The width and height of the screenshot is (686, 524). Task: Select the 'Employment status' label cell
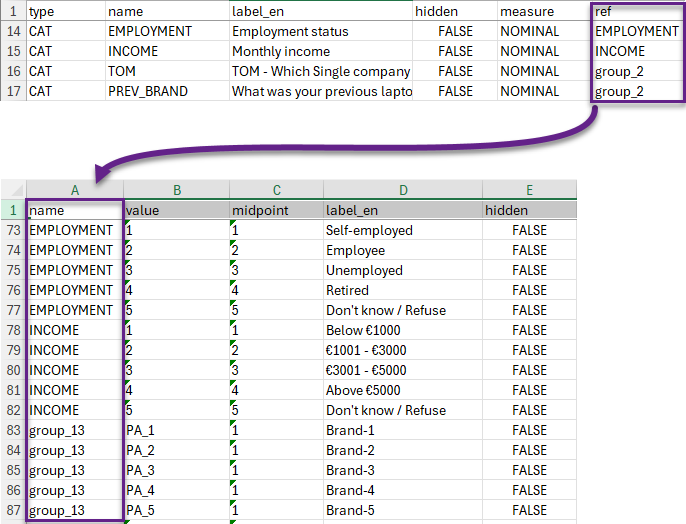click(x=290, y=31)
